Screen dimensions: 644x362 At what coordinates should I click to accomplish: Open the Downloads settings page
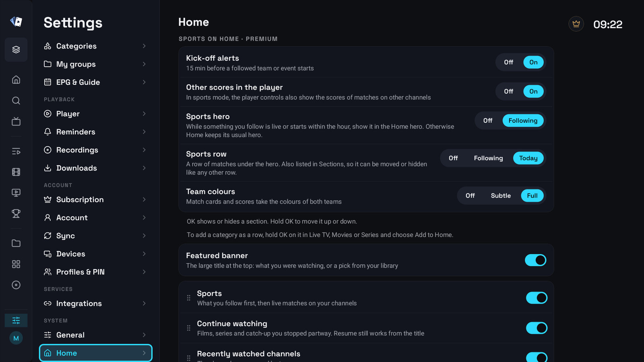[x=96, y=168]
